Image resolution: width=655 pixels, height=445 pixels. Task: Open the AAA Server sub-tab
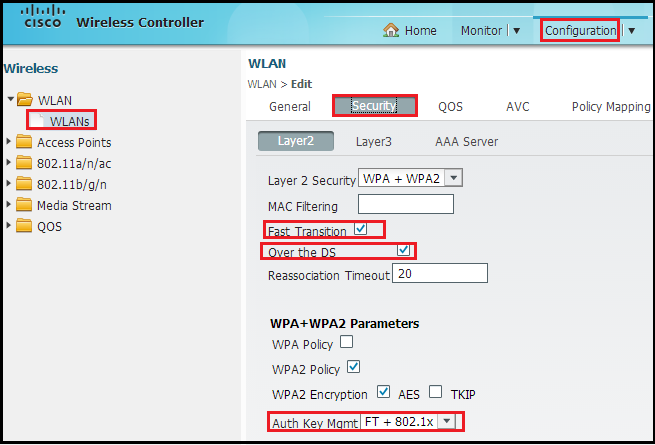pos(466,141)
